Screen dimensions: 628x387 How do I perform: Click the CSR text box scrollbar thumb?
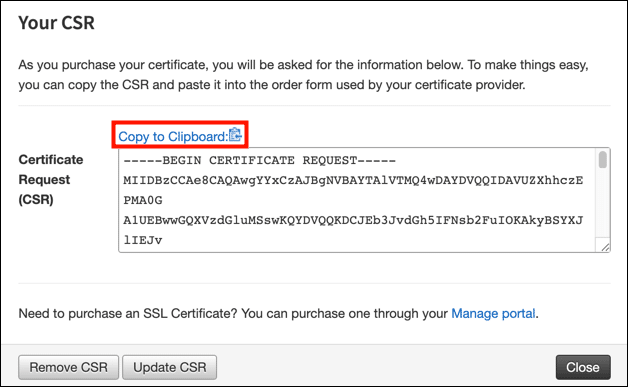pyautogui.click(x=602, y=159)
